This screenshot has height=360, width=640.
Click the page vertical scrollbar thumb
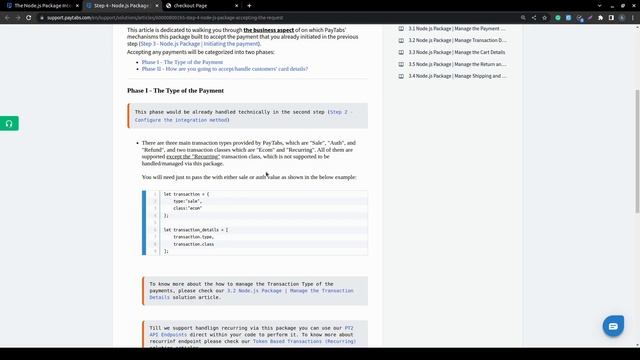pyautogui.click(x=637, y=151)
